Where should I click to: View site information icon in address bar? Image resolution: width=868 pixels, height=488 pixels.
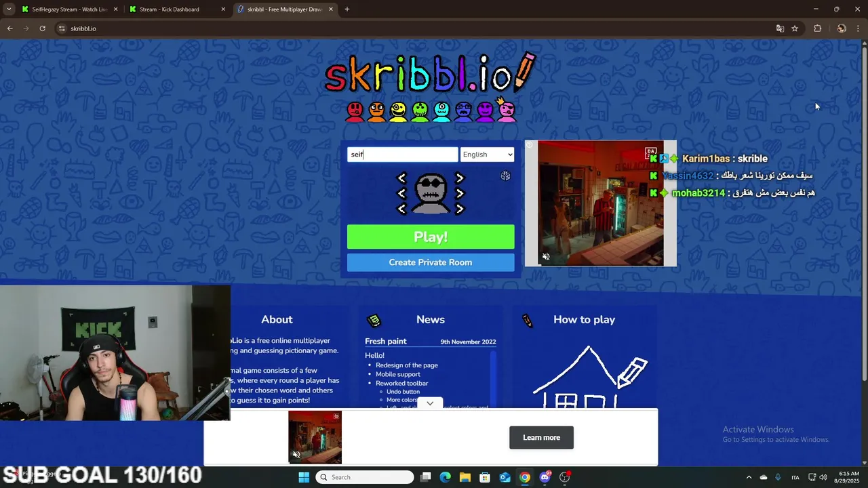(x=62, y=28)
